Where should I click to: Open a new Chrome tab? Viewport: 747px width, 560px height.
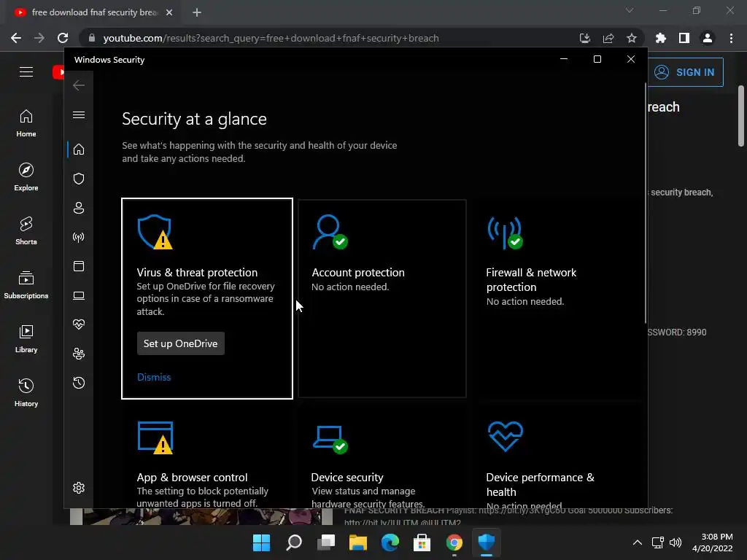(x=197, y=12)
